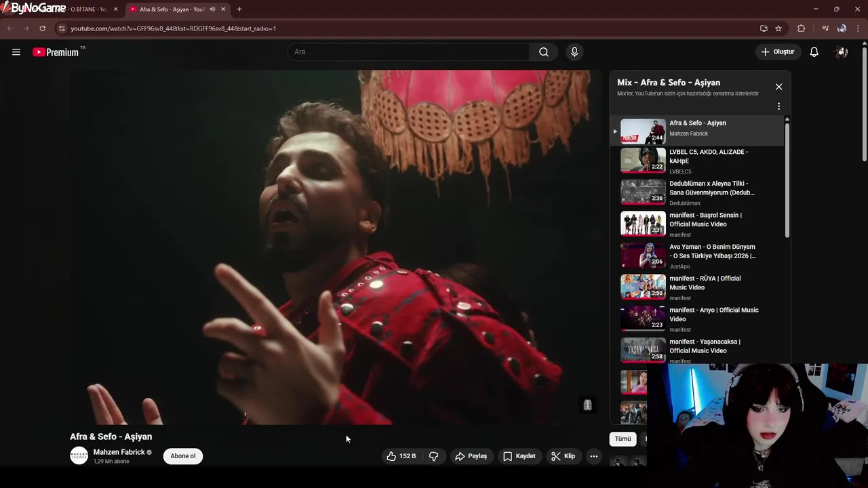Image resolution: width=868 pixels, height=488 pixels.
Task: Play LVBEL C5, AKDO, ALIZADE kAHpE thumbnail
Action: click(643, 161)
